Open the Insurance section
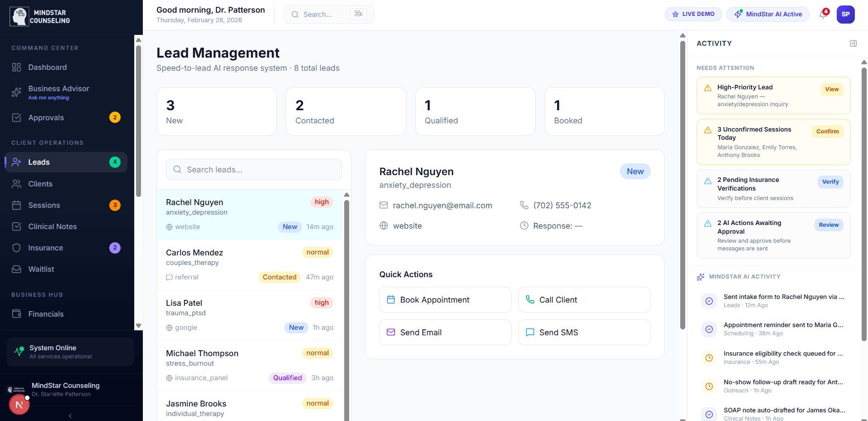This screenshot has width=868, height=421. pos(46,248)
